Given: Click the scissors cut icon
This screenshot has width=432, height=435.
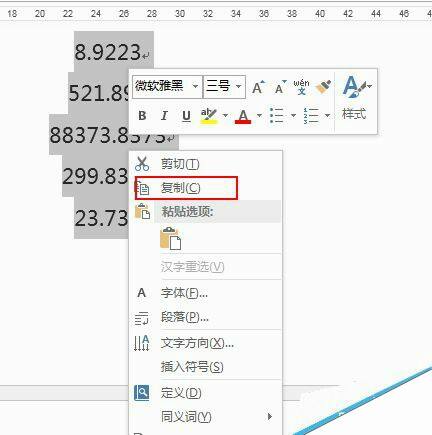Looking at the screenshot, I should [142, 164].
